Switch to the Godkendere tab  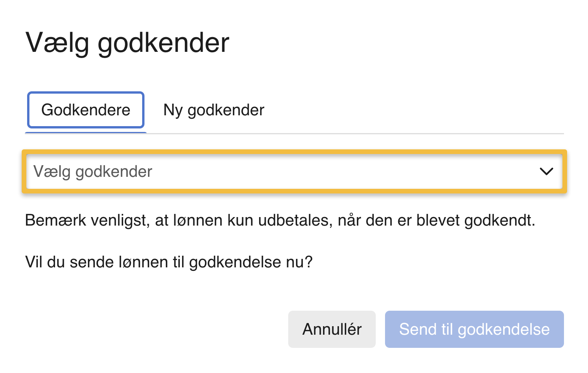click(86, 110)
